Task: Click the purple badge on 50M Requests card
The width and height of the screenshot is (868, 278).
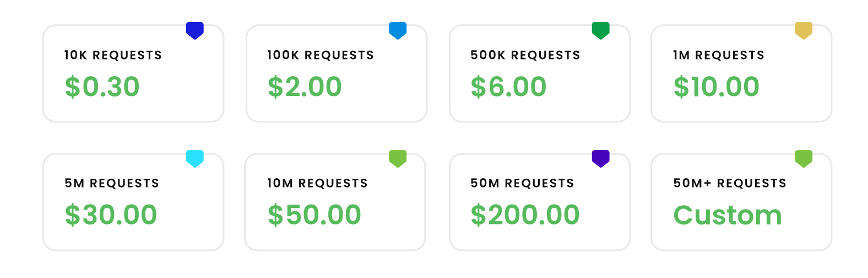Action: click(600, 158)
